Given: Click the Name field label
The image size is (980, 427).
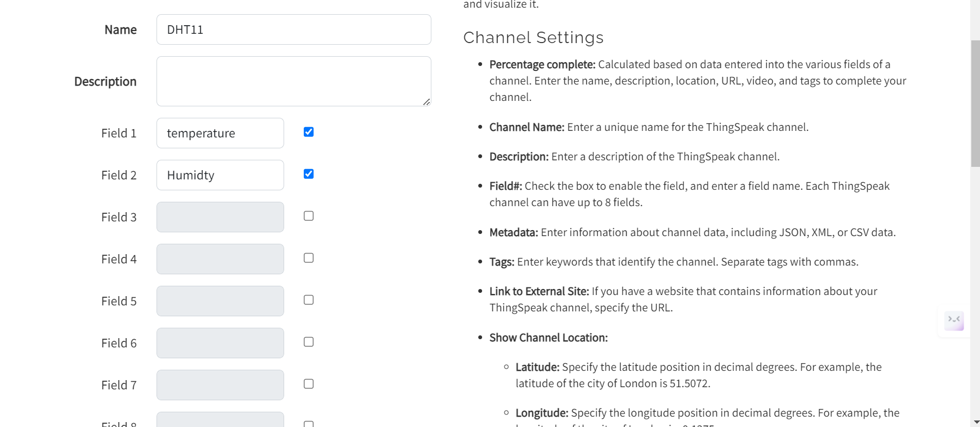Looking at the screenshot, I should pyautogui.click(x=121, y=29).
